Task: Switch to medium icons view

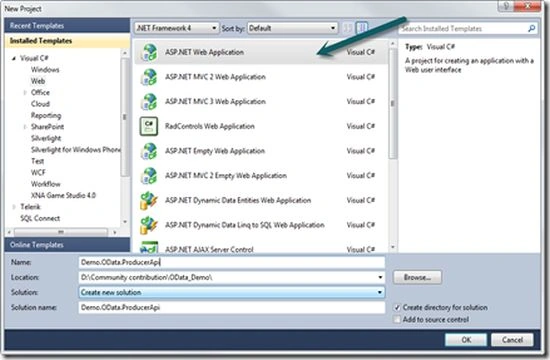Action: (x=362, y=28)
